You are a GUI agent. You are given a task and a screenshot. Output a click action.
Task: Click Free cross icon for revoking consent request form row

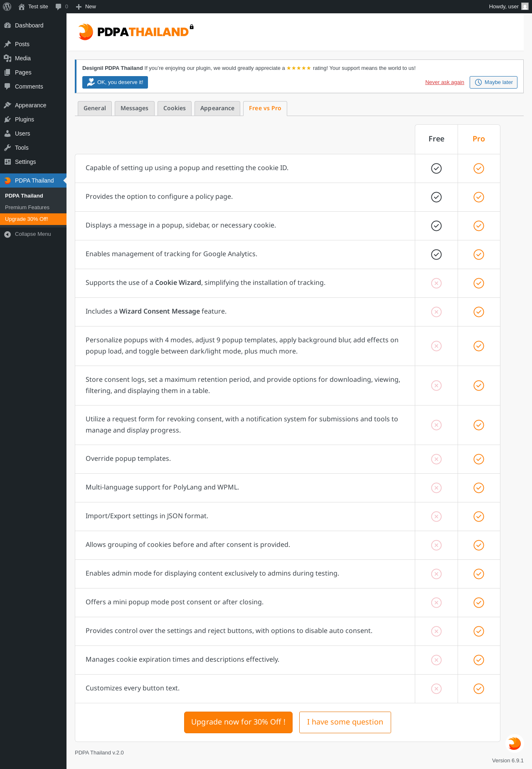click(x=436, y=425)
